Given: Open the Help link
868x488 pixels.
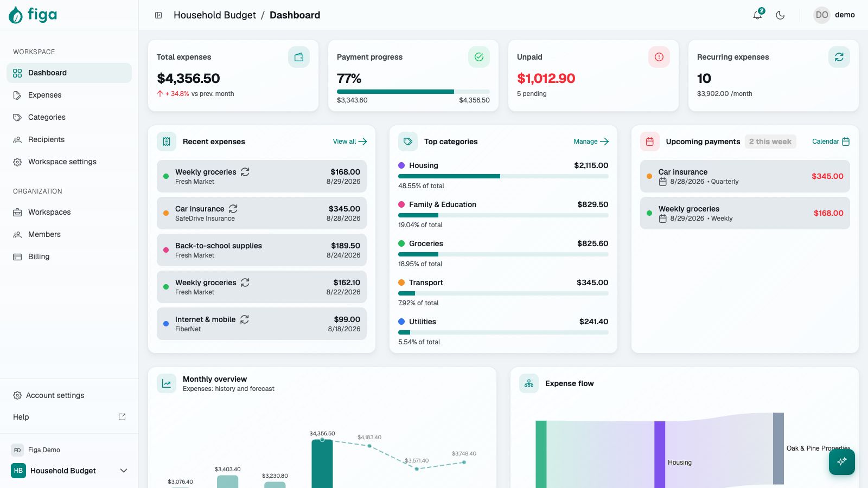Looking at the screenshot, I should 69,417.
